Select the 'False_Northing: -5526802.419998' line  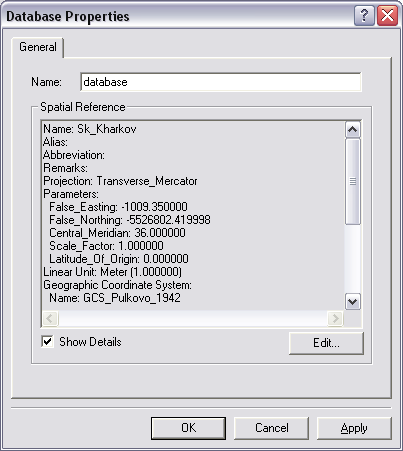(130, 220)
